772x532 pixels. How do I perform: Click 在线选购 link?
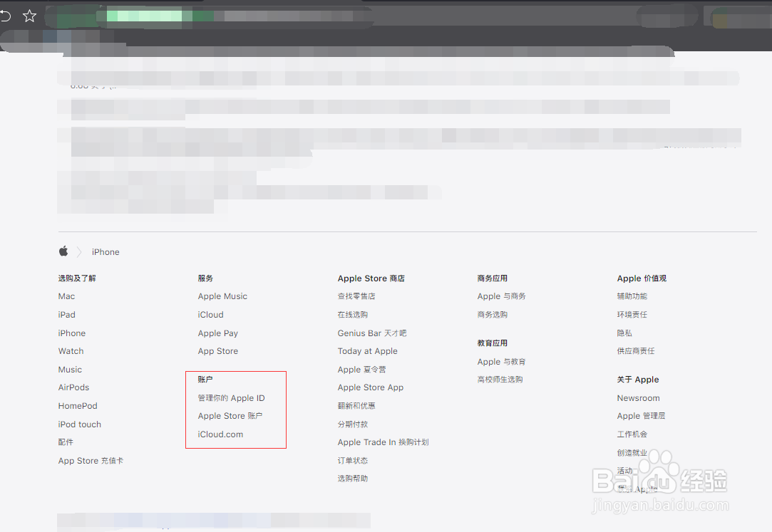click(x=353, y=315)
